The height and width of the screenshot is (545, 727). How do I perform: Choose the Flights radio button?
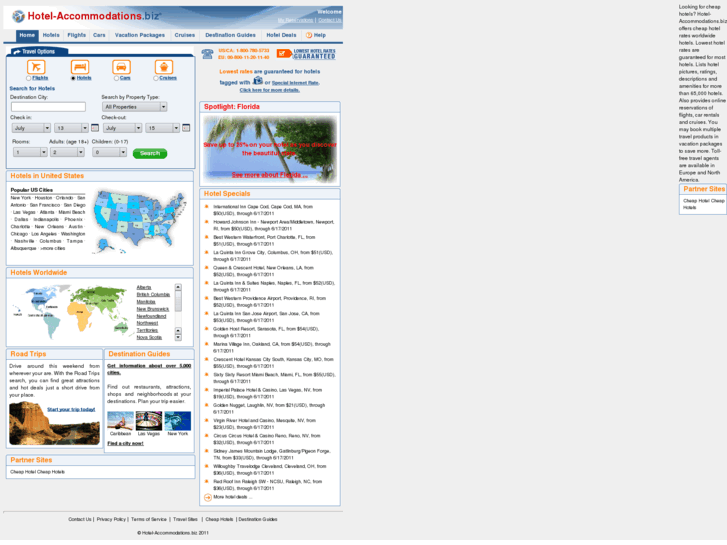(29, 78)
